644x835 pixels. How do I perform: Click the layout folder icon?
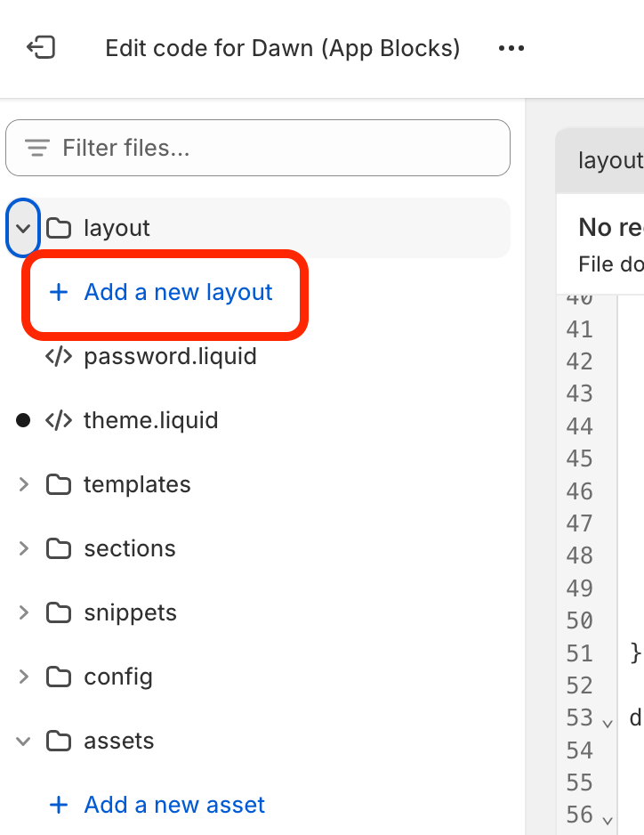pyautogui.click(x=59, y=228)
